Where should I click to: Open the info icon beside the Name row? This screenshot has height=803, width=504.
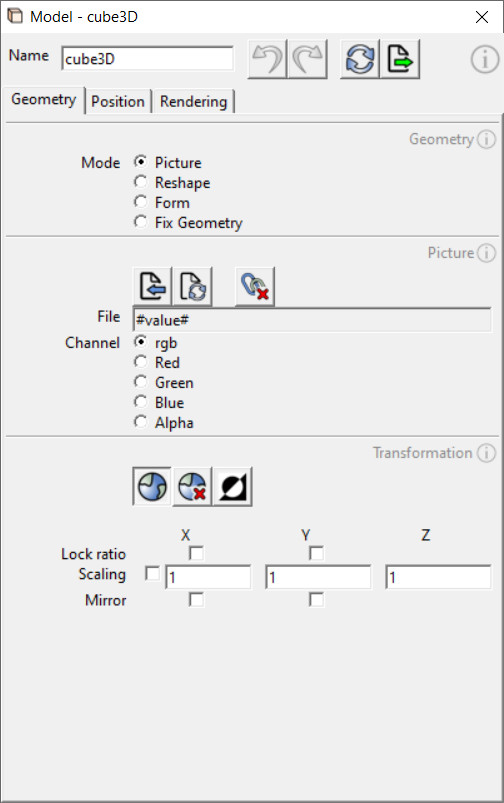coord(484,59)
